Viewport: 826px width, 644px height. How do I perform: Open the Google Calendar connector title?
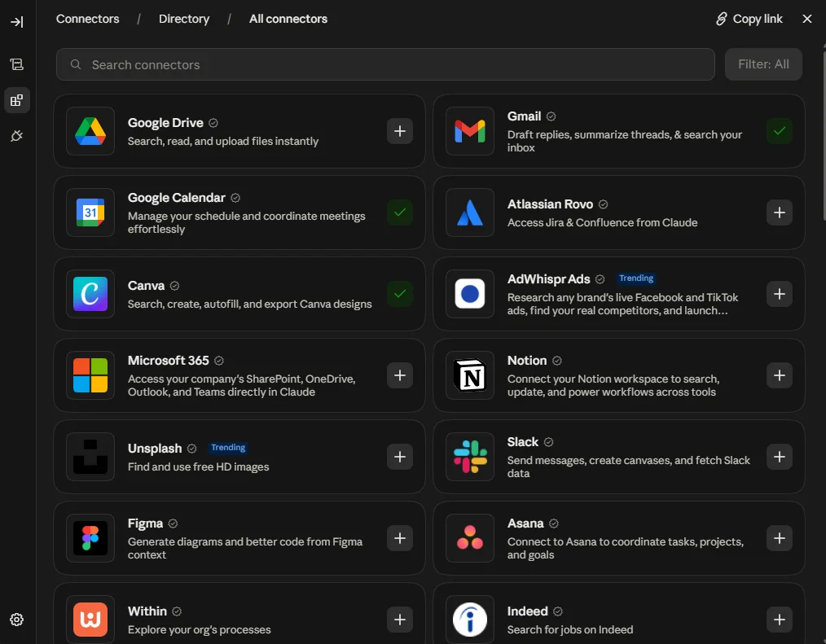pyautogui.click(x=177, y=198)
